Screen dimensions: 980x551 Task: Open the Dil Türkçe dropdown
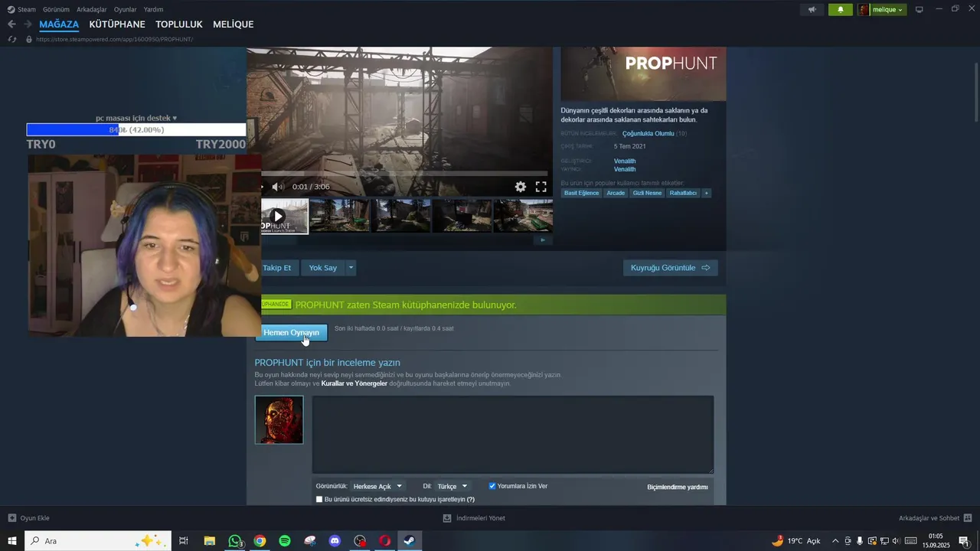(x=452, y=486)
